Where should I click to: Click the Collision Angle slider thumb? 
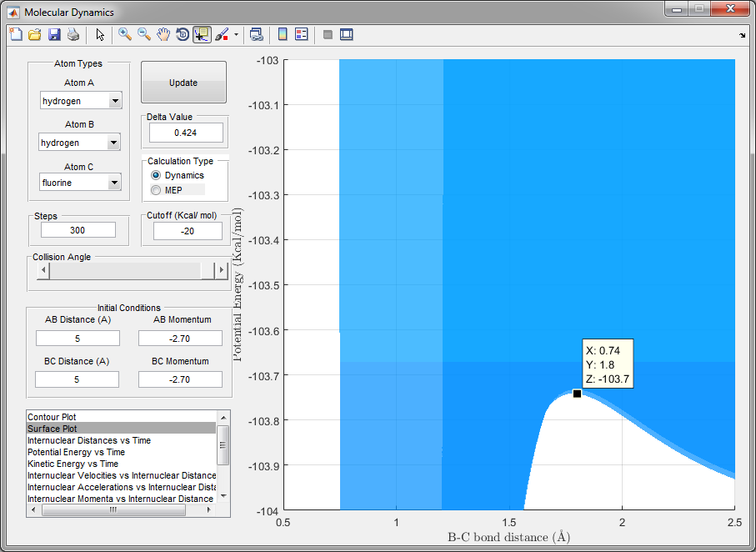(208, 270)
